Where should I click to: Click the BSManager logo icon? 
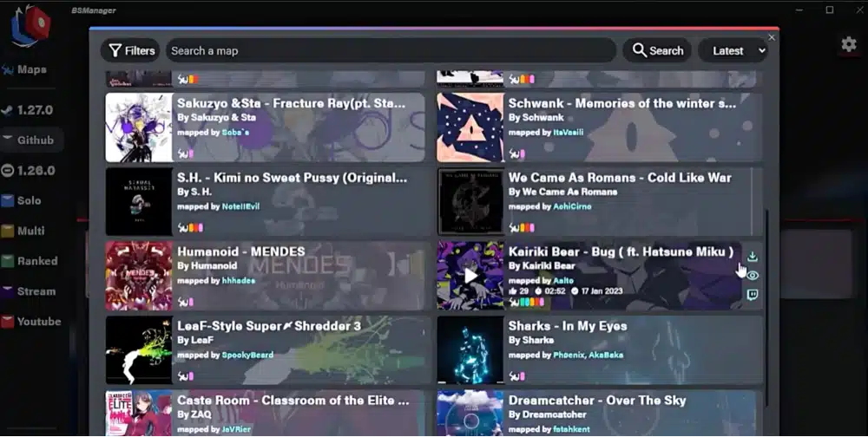(31, 25)
